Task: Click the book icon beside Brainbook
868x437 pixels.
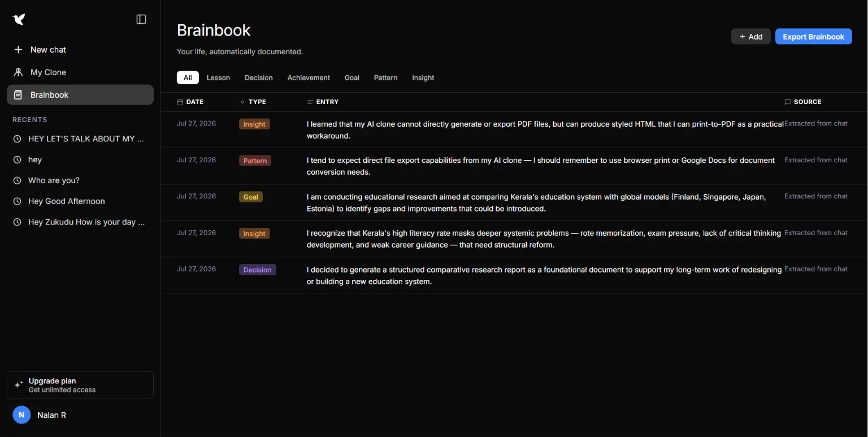Action: coord(18,95)
